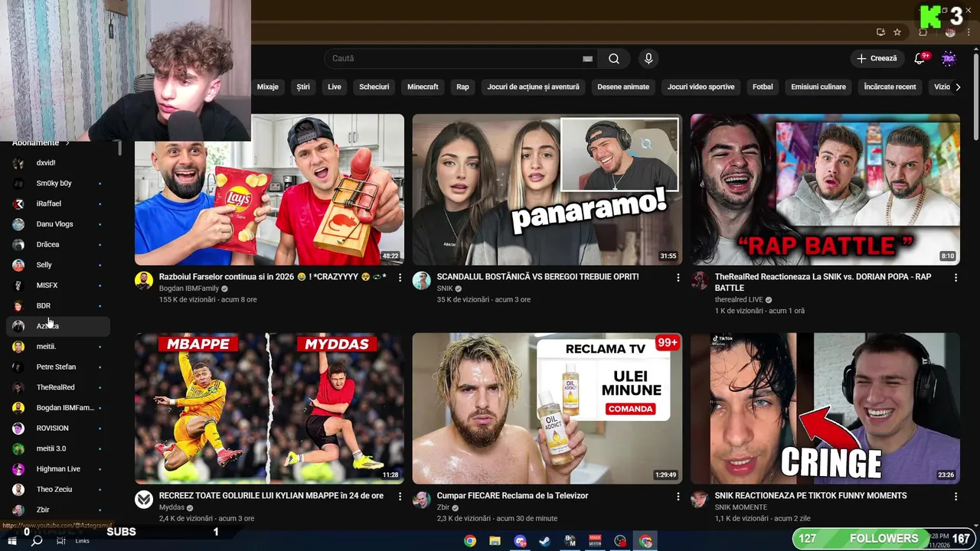
Task: Open Sm0ky b0y subscription in sidebar
Action: [58, 184]
